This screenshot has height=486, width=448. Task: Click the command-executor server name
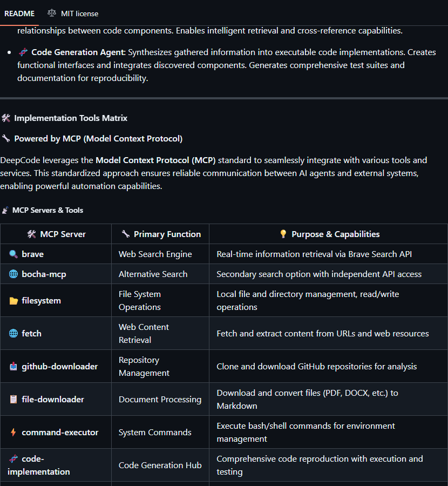click(60, 433)
